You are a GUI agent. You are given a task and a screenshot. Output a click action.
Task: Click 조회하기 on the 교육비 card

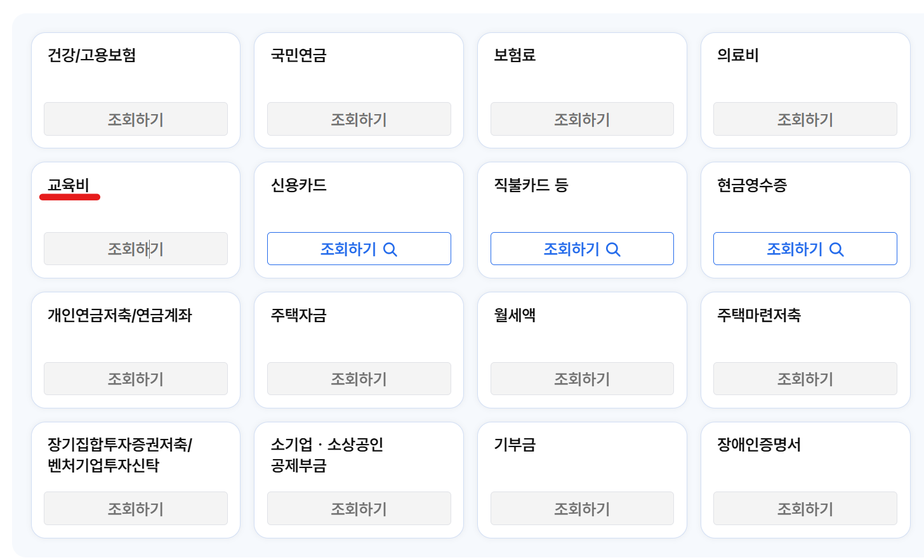tap(135, 249)
